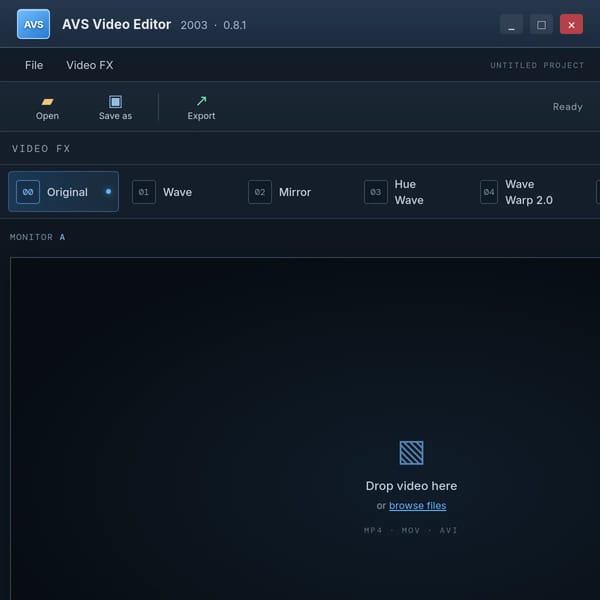Click the version 0.8.1 text
Image resolution: width=600 pixels, height=600 pixels.
click(x=235, y=25)
